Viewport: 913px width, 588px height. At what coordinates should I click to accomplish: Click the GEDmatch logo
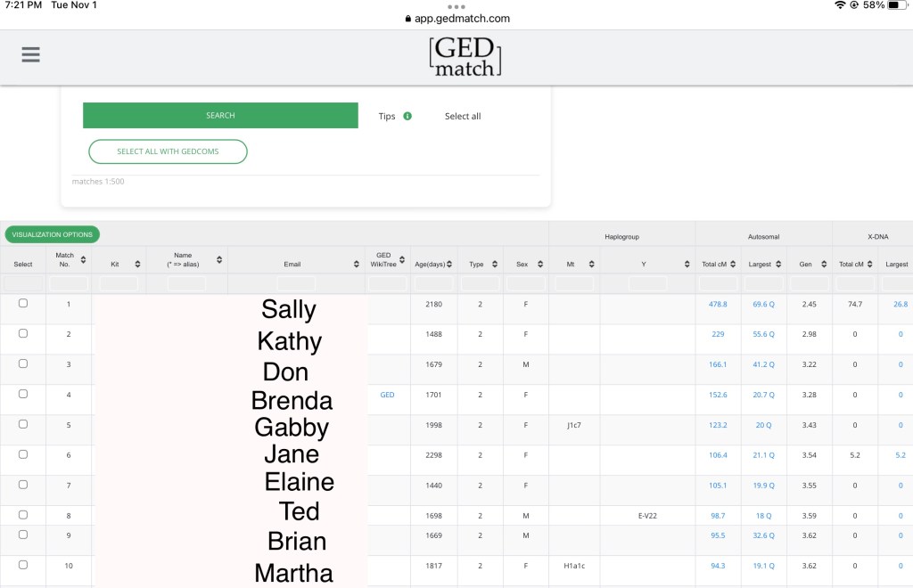pyautogui.click(x=465, y=57)
